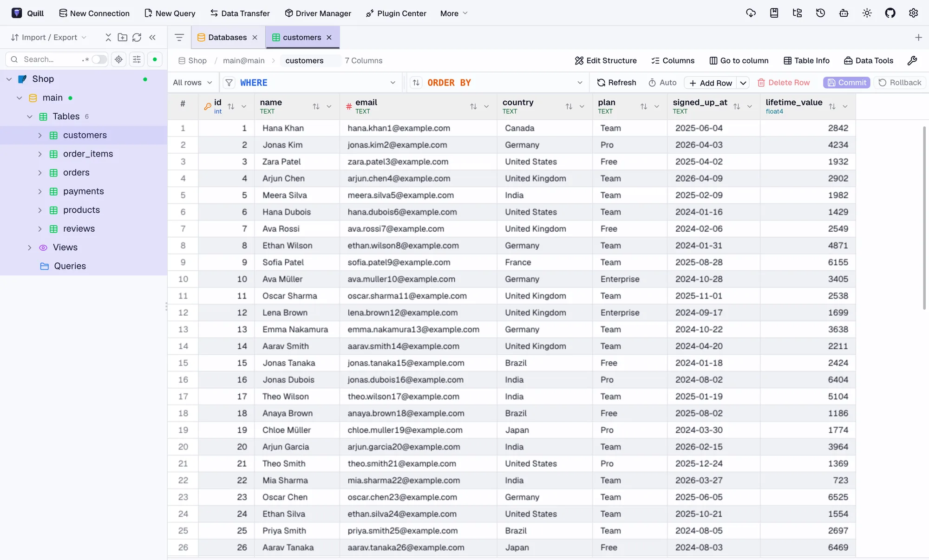Open Plugin Center
Screen dimensions: 929x560
(x=396, y=13)
